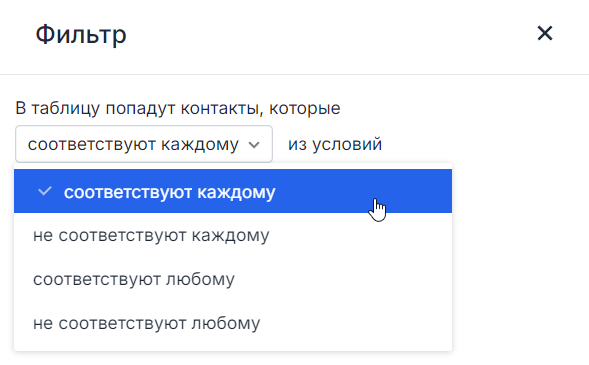Click the не prefix of не соответствуют каждому

tap(43, 236)
